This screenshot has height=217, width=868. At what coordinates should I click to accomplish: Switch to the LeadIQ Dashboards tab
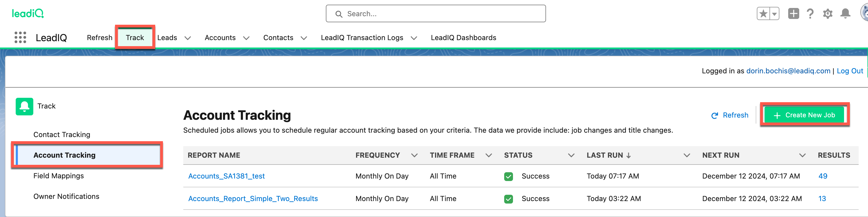coord(463,38)
